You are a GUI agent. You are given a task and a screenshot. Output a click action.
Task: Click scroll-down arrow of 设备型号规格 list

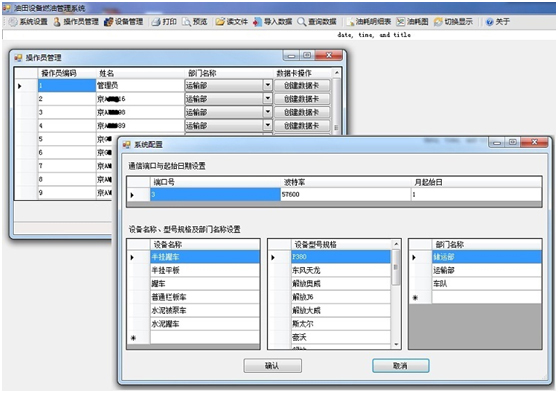point(396,344)
